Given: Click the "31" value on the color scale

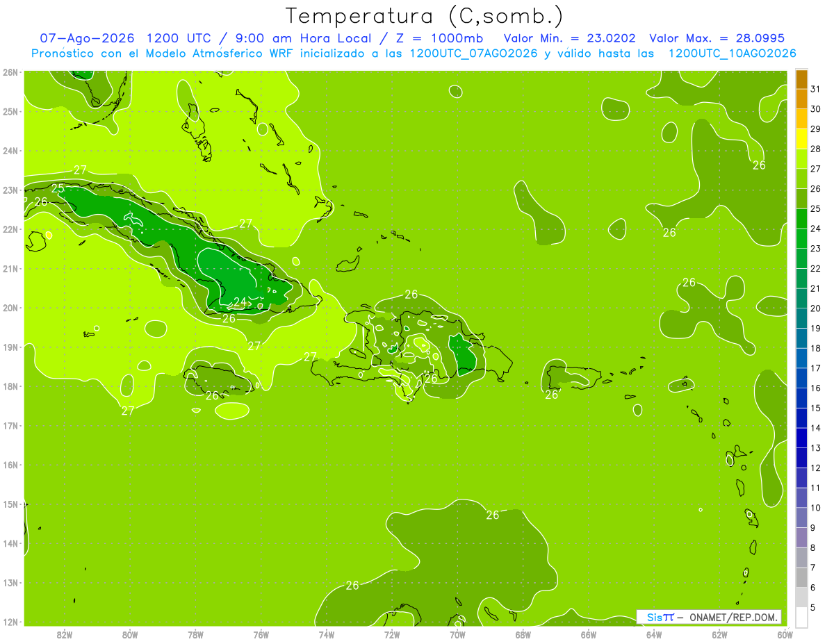Looking at the screenshot, I should pyautogui.click(x=815, y=89).
